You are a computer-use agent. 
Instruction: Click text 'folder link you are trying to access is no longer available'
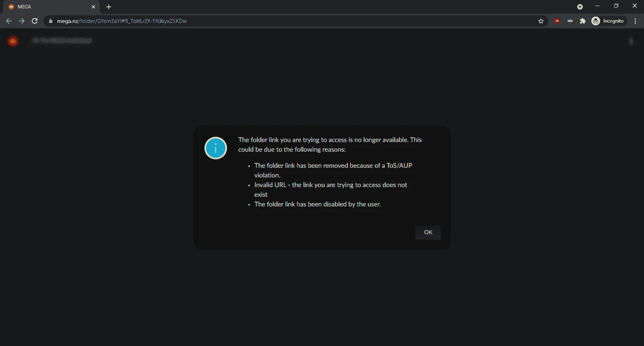pyautogui.click(x=330, y=140)
